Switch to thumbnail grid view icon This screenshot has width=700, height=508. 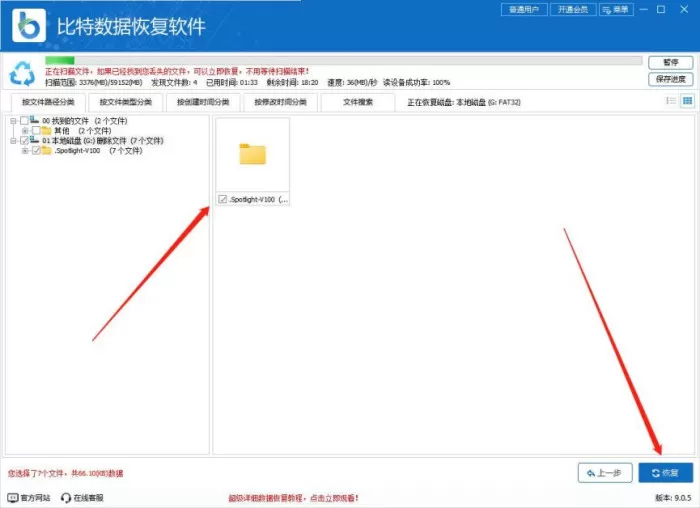688,101
